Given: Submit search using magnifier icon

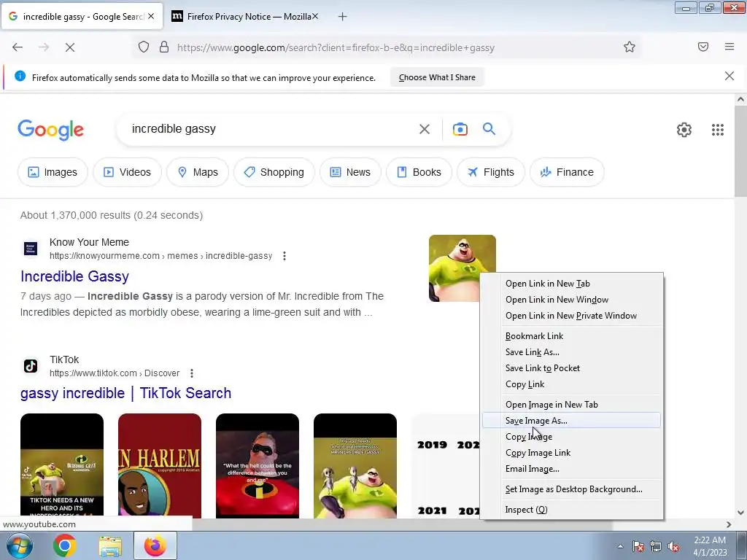Looking at the screenshot, I should [489, 128].
